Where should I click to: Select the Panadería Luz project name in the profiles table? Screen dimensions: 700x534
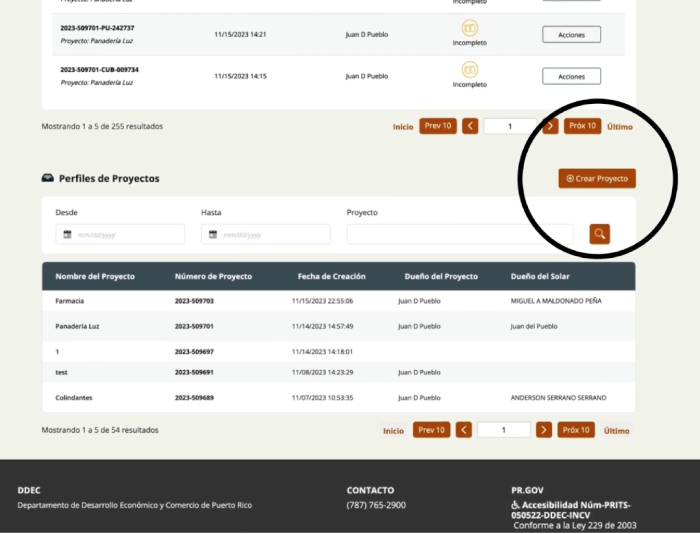pyautogui.click(x=77, y=326)
